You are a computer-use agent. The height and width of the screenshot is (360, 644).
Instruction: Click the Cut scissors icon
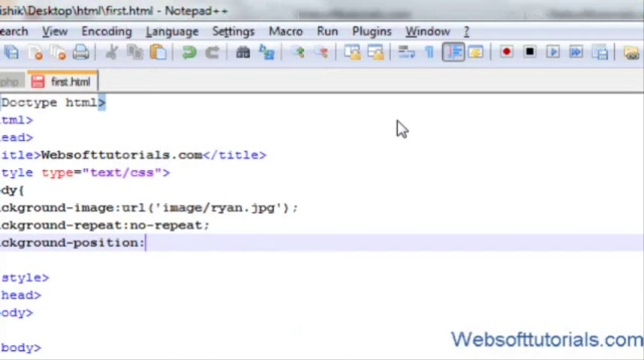(111, 52)
